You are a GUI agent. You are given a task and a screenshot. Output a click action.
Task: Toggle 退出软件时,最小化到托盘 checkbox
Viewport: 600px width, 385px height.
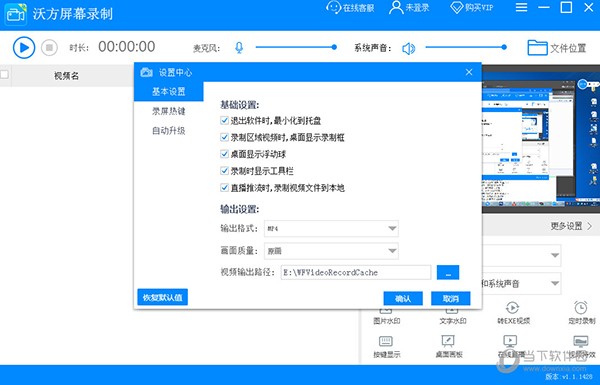(x=225, y=121)
